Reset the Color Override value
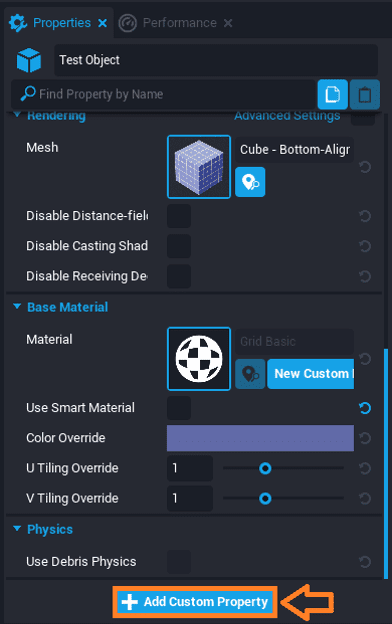The height and width of the screenshot is (624, 392). point(365,438)
